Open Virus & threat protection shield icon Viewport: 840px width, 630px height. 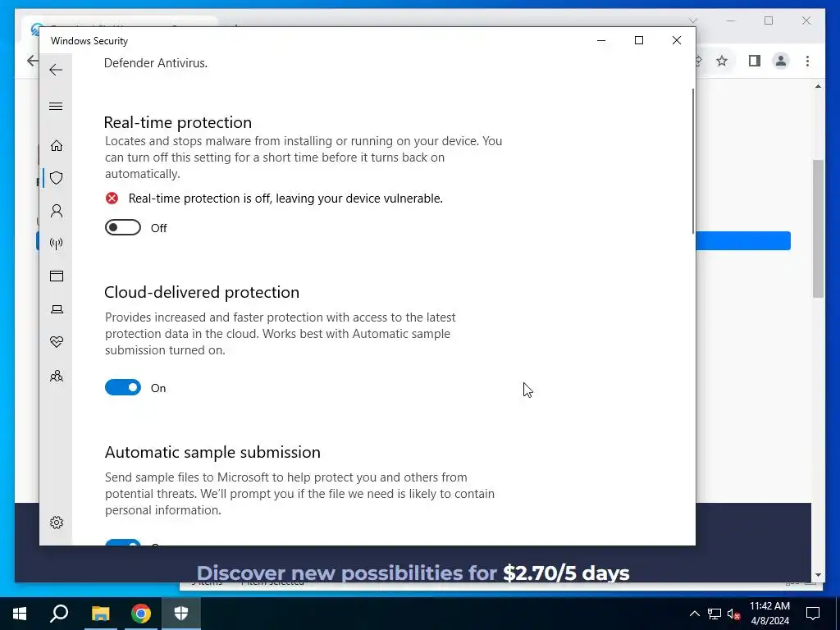click(x=57, y=178)
